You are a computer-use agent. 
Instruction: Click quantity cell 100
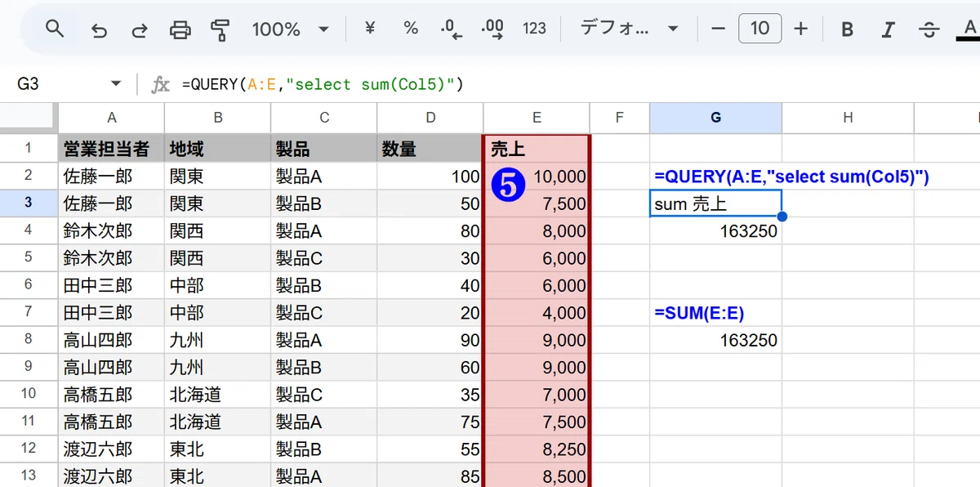pyautogui.click(x=430, y=176)
